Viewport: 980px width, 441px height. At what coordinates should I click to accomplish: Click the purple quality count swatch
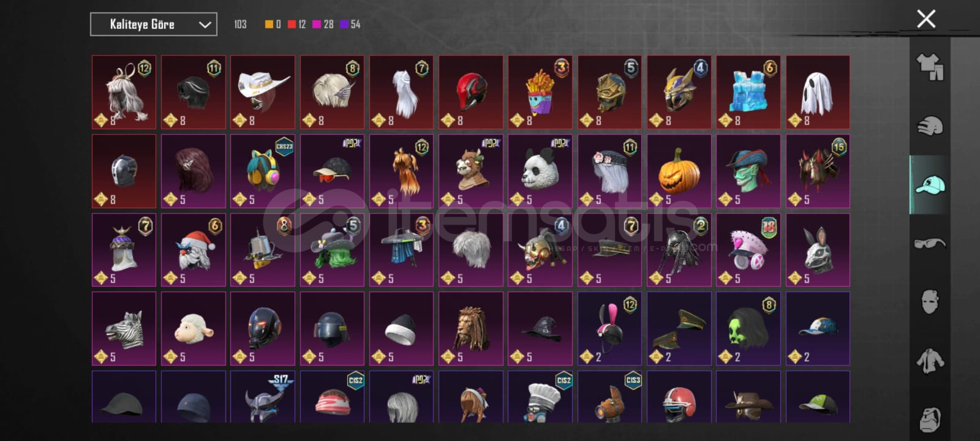[344, 24]
